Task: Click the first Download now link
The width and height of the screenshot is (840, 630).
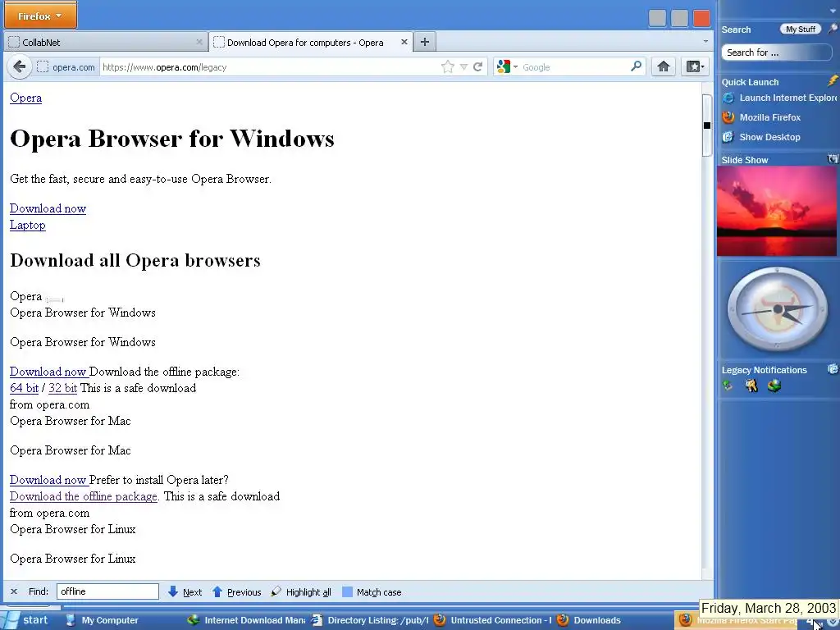Action: point(48,208)
